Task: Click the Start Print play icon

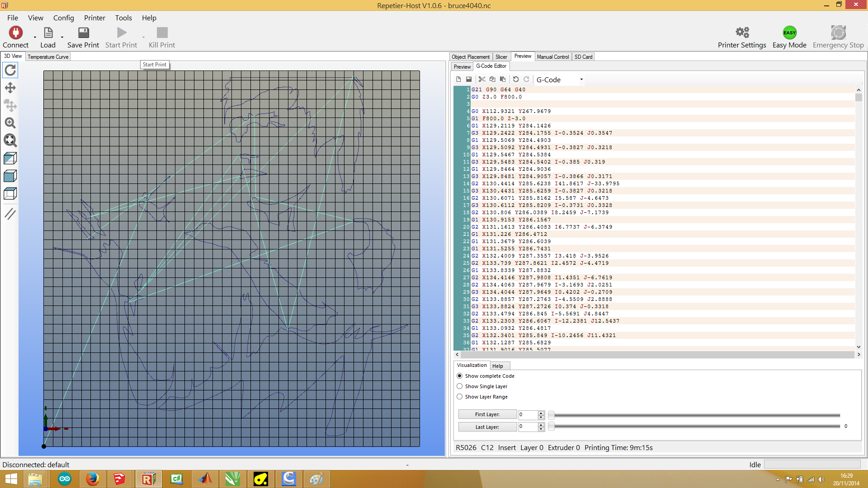Action: tap(122, 33)
